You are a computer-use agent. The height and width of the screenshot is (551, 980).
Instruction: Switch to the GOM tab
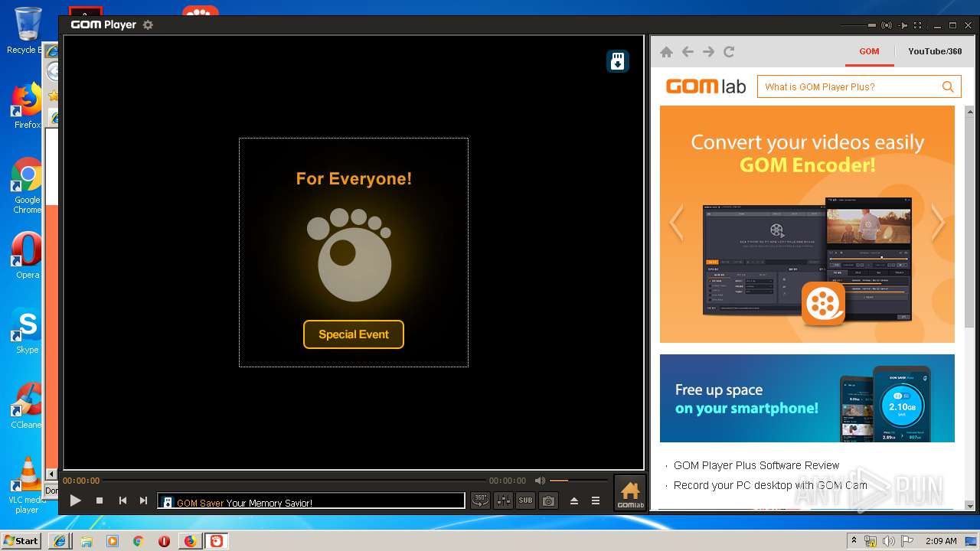(869, 52)
